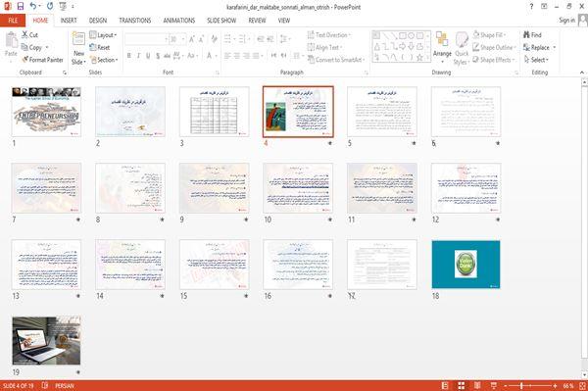Click Align Left paragraph icon

pyautogui.click(x=227, y=56)
